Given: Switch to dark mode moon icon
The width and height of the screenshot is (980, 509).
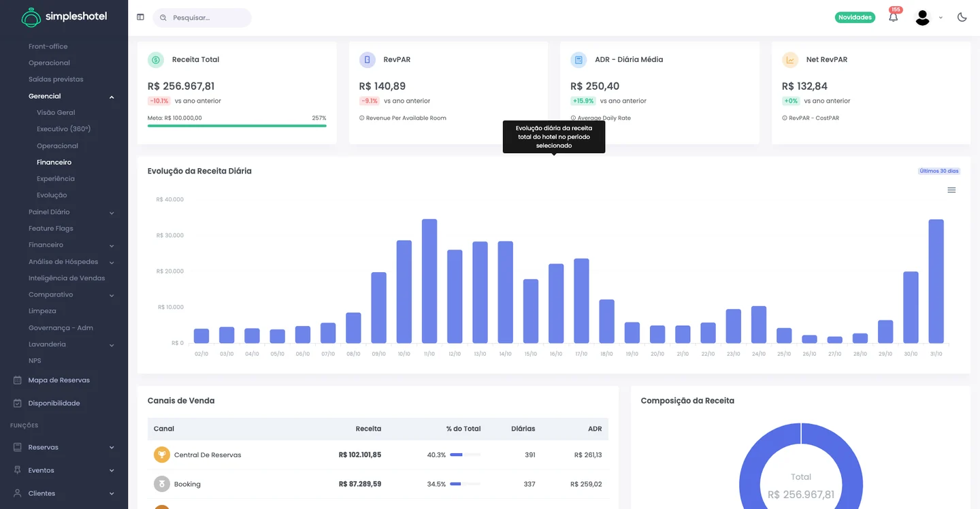Looking at the screenshot, I should pos(962,18).
